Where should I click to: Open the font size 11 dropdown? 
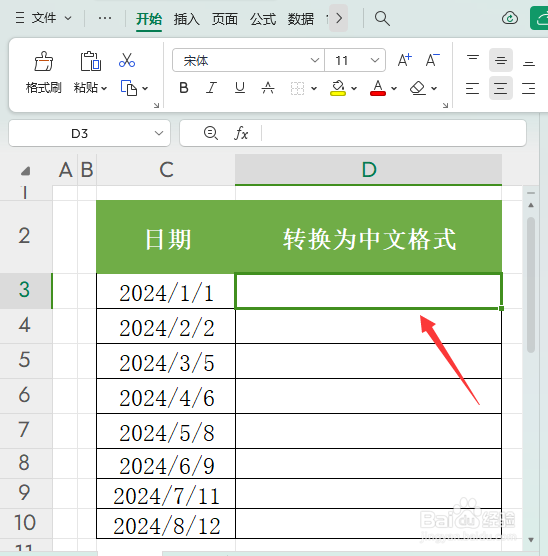pos(375,60)
